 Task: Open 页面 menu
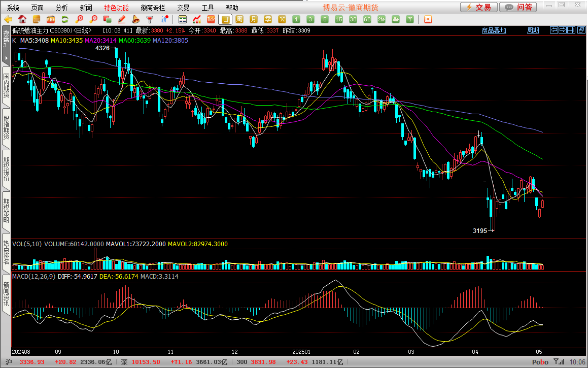pyautogui.click(x=38, y=8)
